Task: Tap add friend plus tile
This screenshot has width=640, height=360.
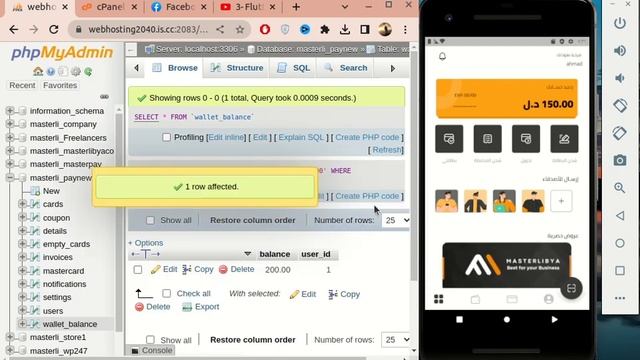Action: click(x=561, y=201)
